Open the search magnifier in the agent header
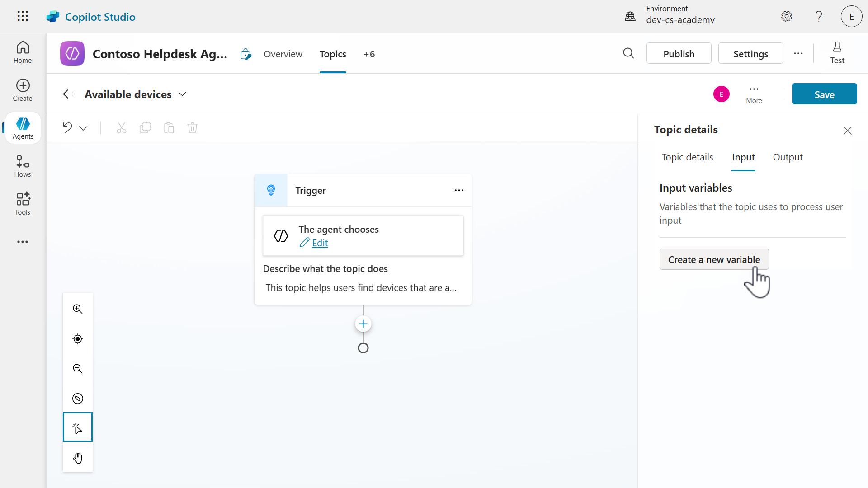Image resolution: width=868 pixels, height=488 pixels. (629, 53)
